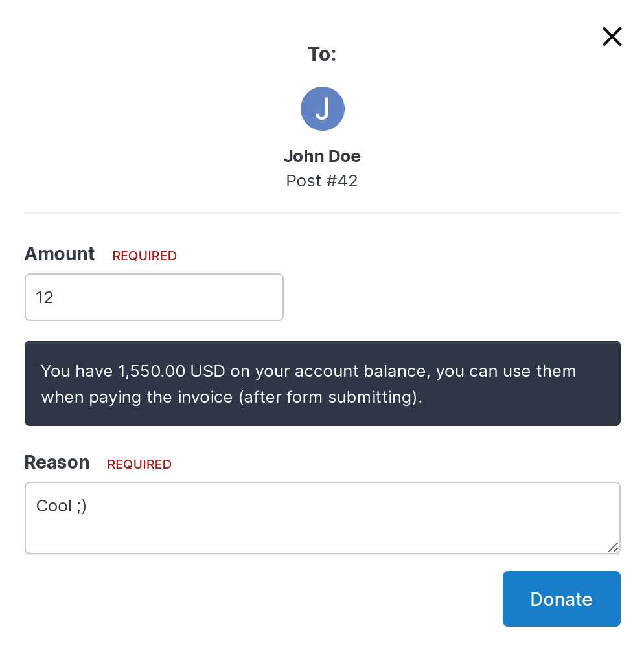
Task: Click REQUIRED badge next to Amount
Action: (x=144, y=256)
